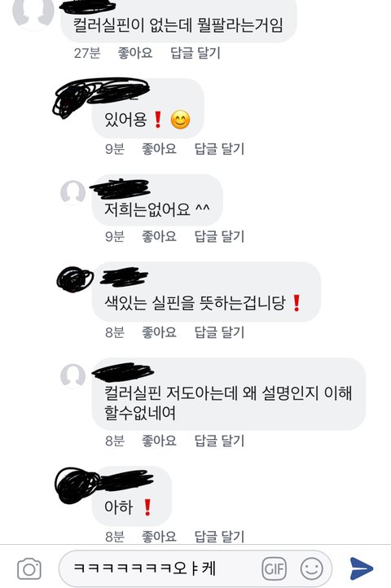Open the emoji smiley picker

(x=311, y=569)
